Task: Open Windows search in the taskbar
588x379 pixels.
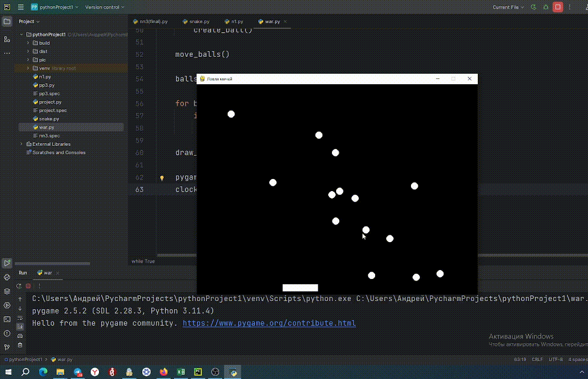Action: [25, 372]
